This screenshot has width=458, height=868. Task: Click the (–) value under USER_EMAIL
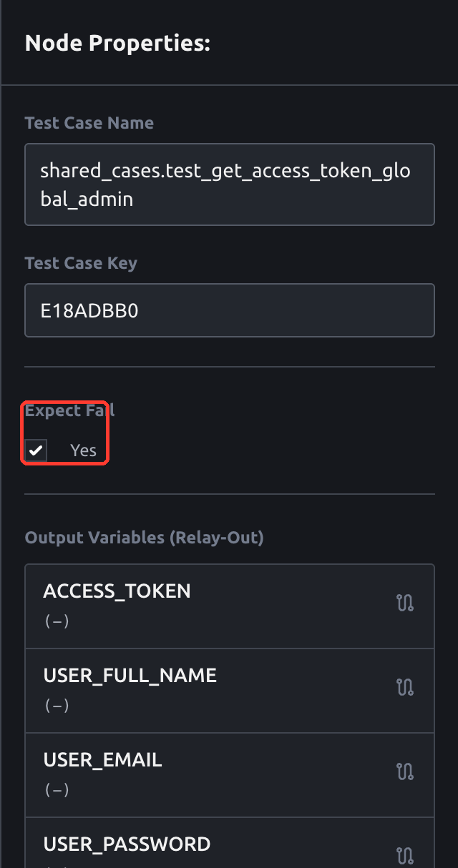(x=57, y=790)
